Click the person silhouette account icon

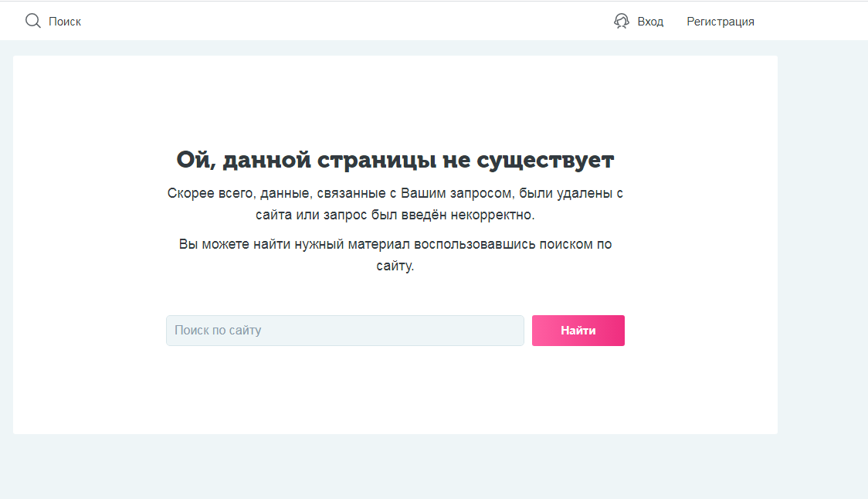click(622, 21)
